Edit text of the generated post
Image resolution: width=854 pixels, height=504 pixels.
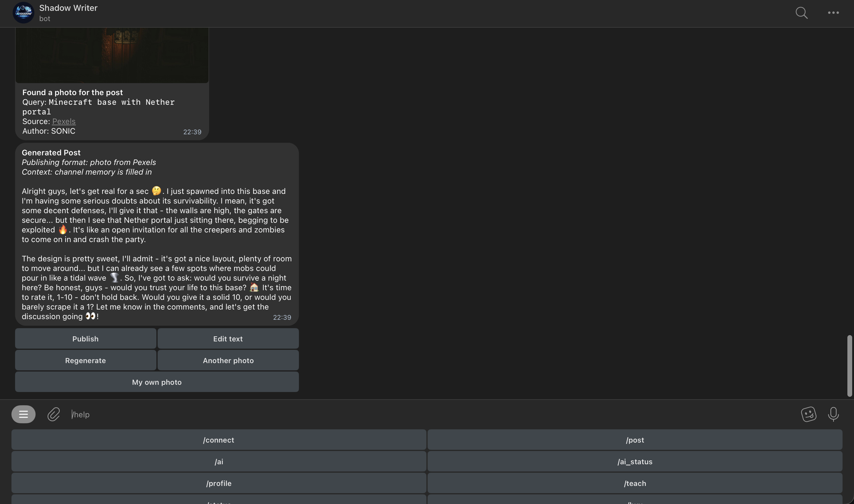pyautogui.click(x=228, y=338)
